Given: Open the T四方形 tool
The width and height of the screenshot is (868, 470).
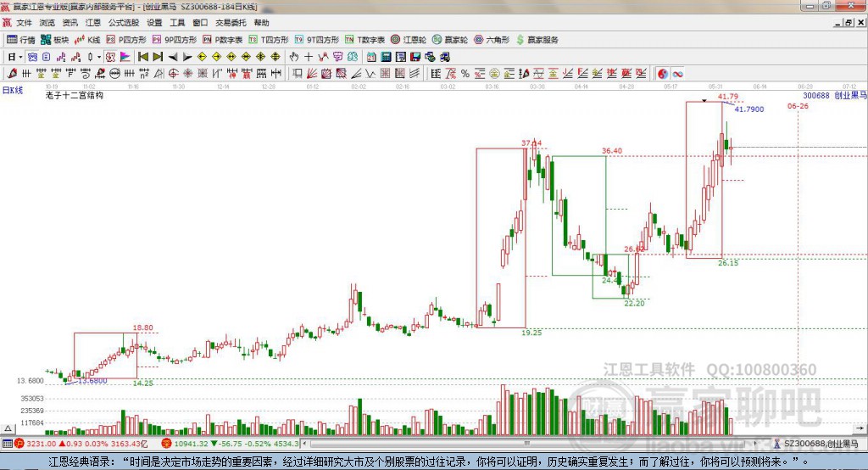Looking at the screenshot, I should [x=269, y=40].
